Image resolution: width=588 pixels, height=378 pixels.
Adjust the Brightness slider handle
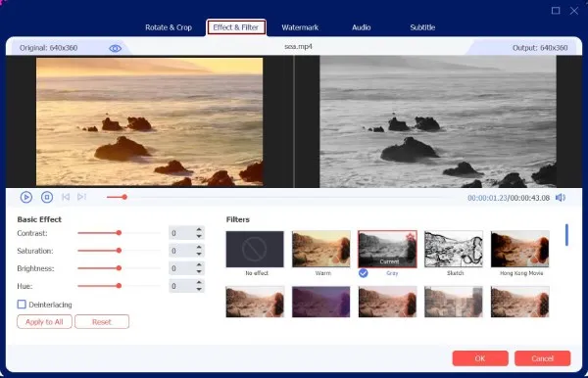tap(119, 268)
